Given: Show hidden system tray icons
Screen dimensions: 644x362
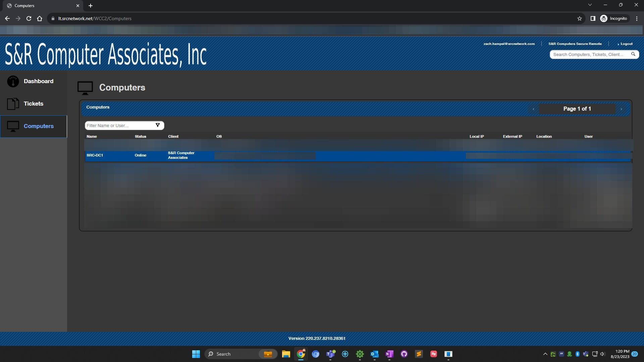Looking at the screenshot, I should point(545,354).
